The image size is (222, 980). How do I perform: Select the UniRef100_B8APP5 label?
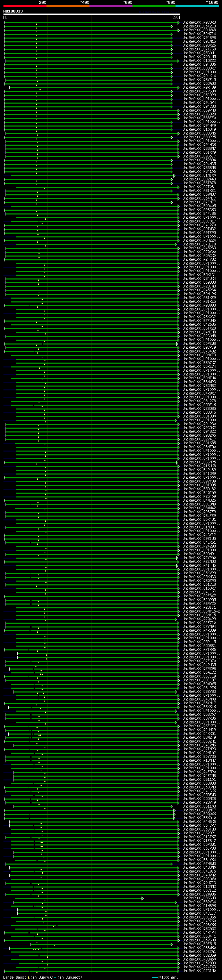(x=199, y=137)
